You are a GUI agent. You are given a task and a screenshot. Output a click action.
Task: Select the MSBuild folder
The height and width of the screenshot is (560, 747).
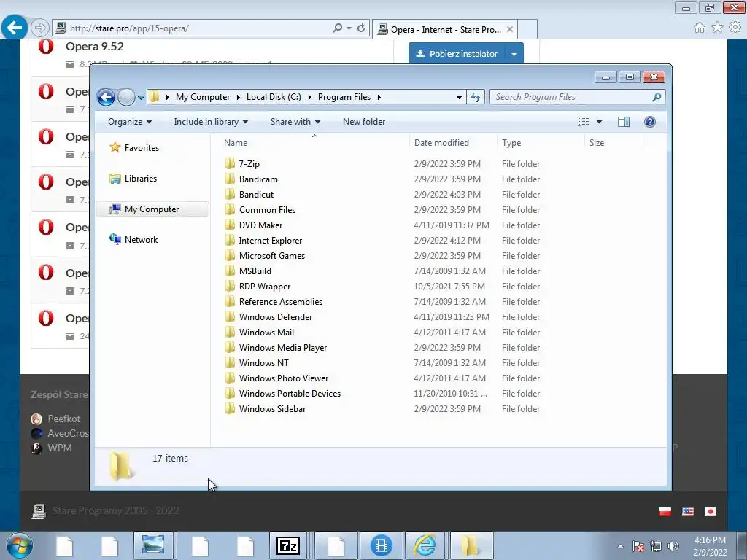coord(255,271)
